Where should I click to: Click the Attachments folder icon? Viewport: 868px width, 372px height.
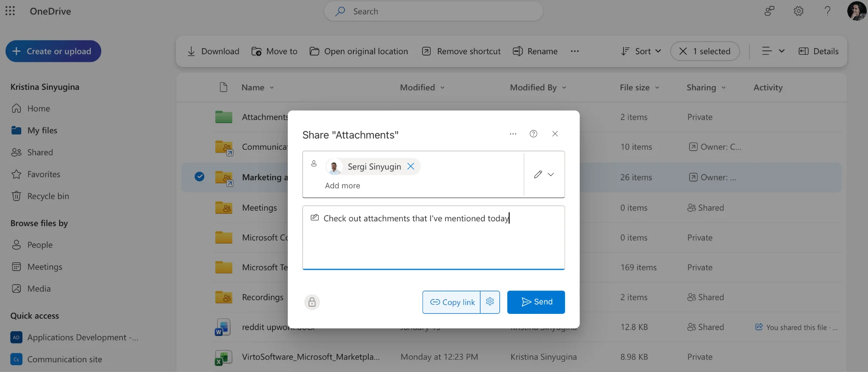point(224,117)
